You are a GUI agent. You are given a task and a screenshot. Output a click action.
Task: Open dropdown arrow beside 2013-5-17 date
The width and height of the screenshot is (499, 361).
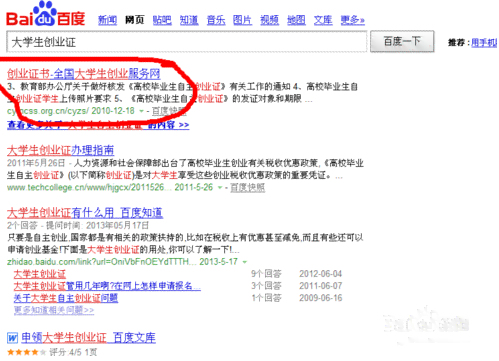[245, 262]
